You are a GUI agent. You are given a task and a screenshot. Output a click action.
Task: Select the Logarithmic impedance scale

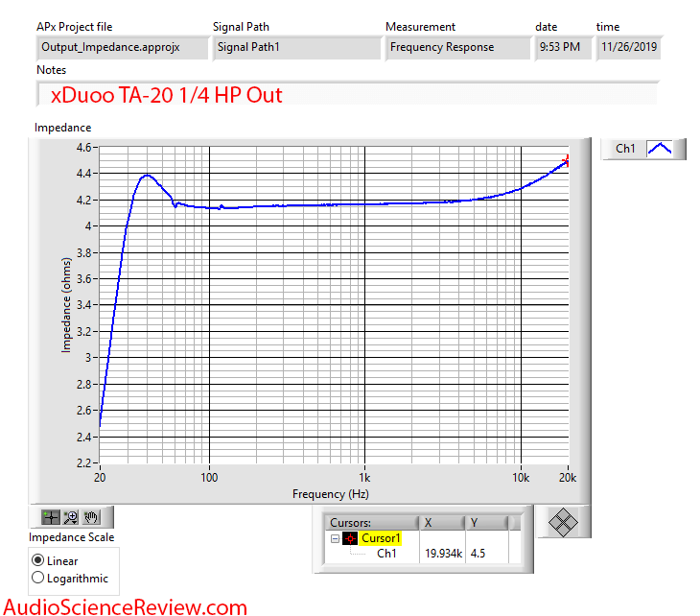(x=38, y=578)
